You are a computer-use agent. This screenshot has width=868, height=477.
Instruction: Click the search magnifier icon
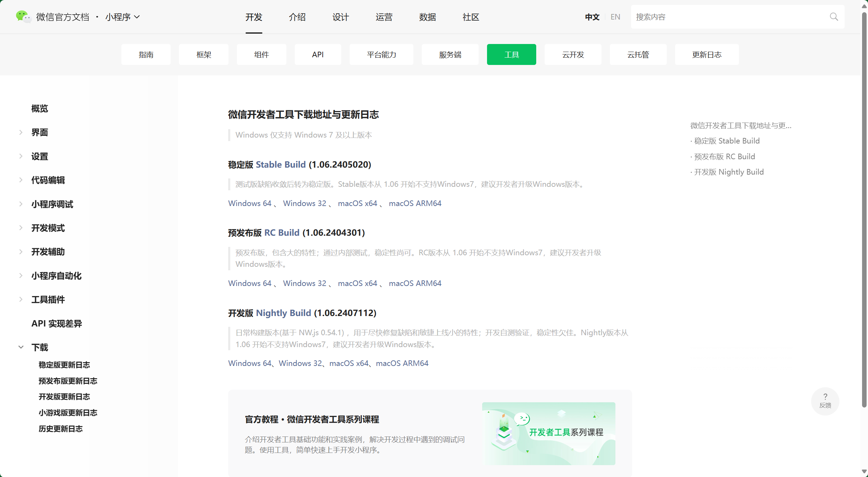click(x=834, y=16)
